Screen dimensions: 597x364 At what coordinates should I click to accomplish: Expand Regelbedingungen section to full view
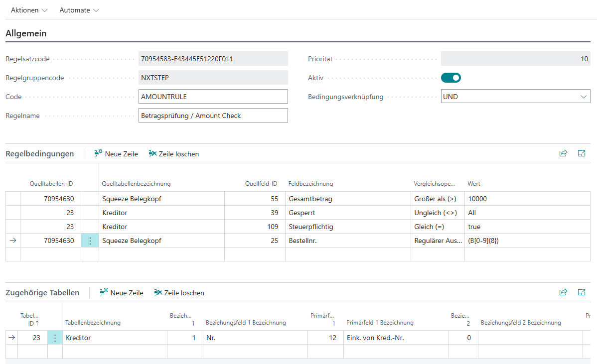click(581, 154)
